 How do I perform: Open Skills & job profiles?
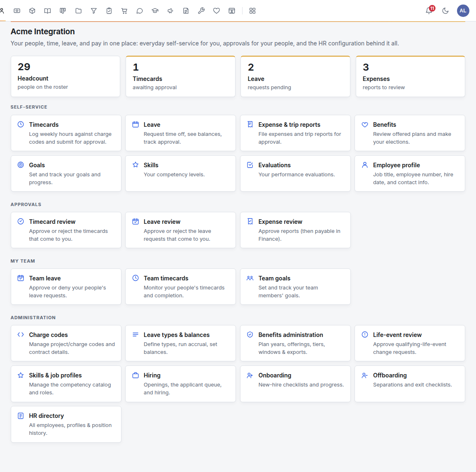(66, 384)
